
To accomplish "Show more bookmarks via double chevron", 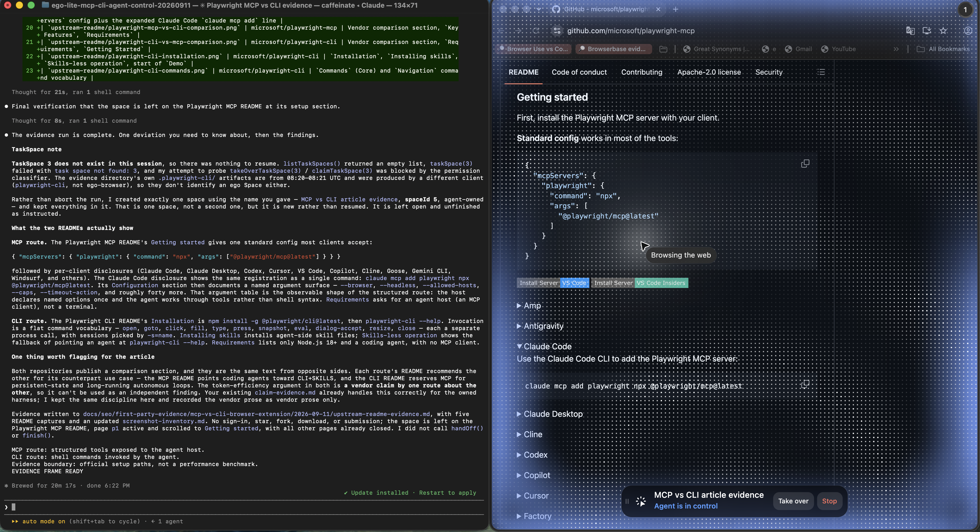I will click(x=896, y=49).
